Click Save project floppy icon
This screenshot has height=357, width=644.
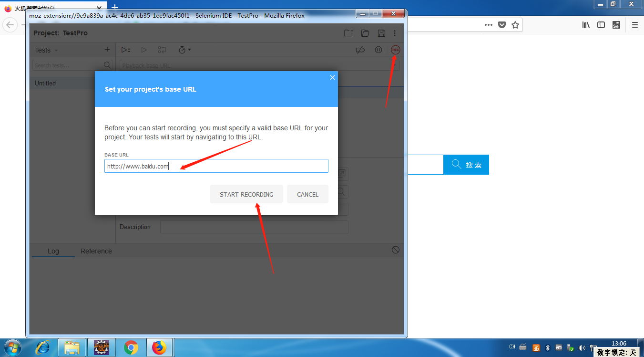(x=381, y=33)
